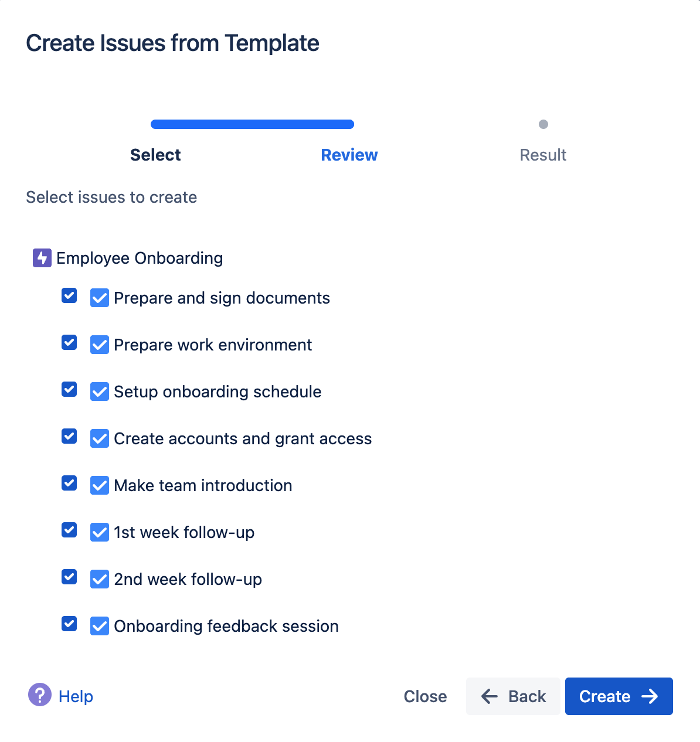
Task: Click the Employee Onboarding epic lightning icon
Action: (x=42, y=258)
